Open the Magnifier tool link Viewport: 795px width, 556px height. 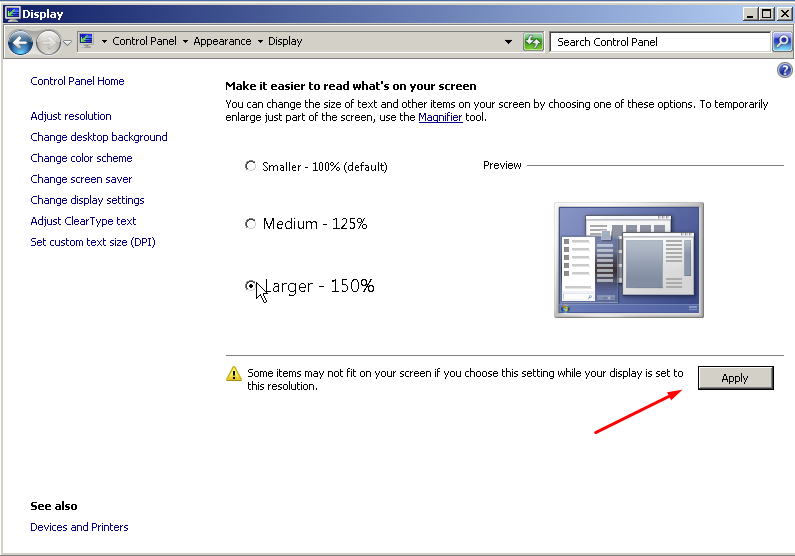(440, 117)
